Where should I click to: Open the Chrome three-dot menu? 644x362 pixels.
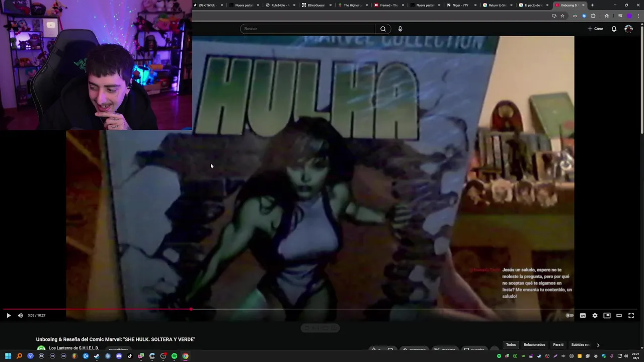[639, 16]
